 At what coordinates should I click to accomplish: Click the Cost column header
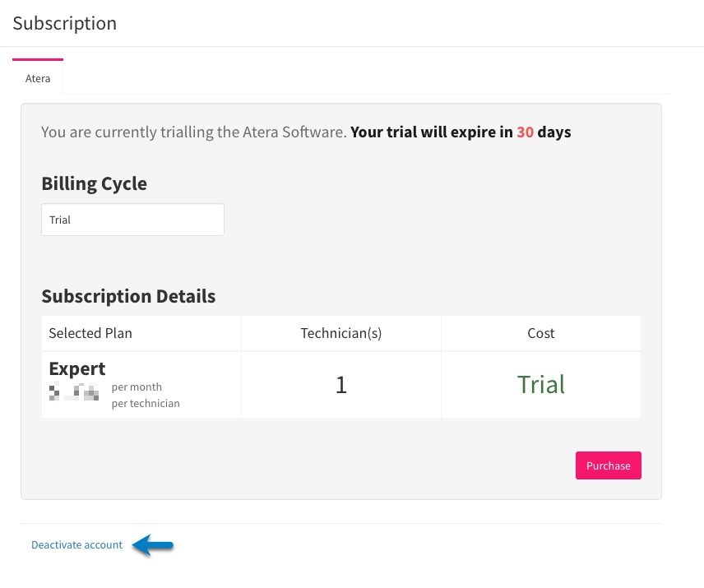(541, 333)
